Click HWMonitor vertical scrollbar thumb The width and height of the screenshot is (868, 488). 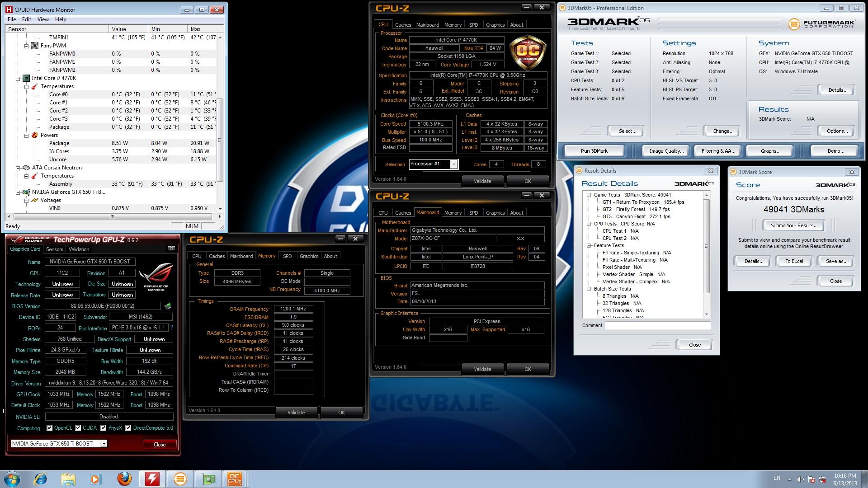tap(220, 140)
